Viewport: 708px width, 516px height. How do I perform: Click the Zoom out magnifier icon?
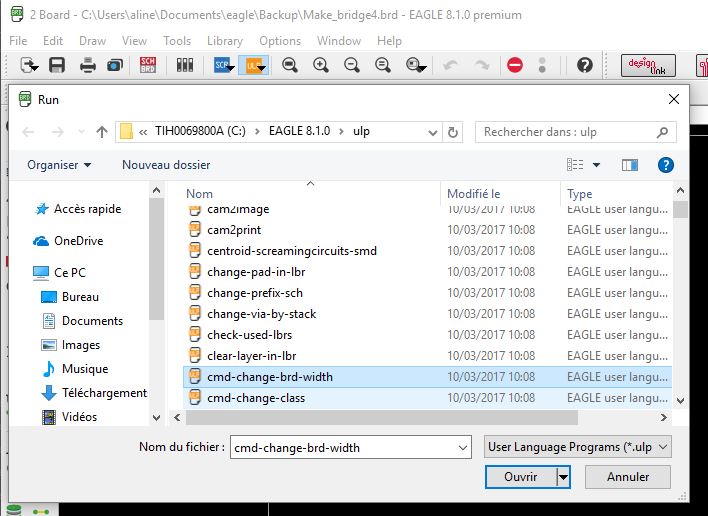coord(351,65)
